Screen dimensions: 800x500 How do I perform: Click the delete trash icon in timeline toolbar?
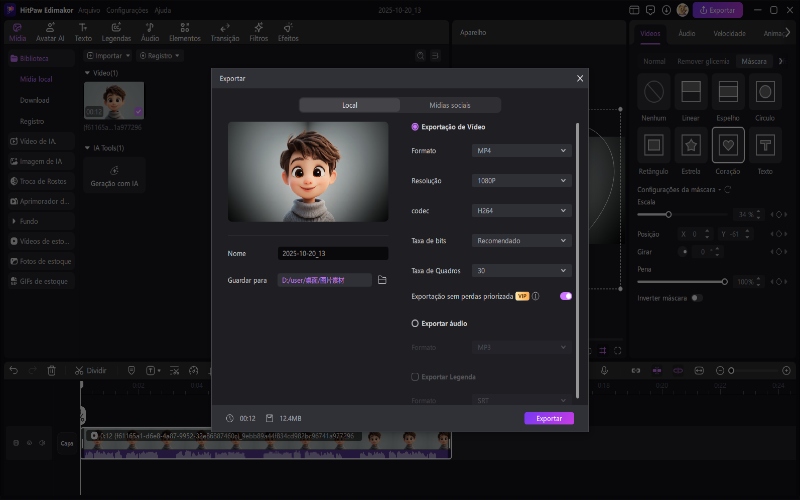coord(52,370)
